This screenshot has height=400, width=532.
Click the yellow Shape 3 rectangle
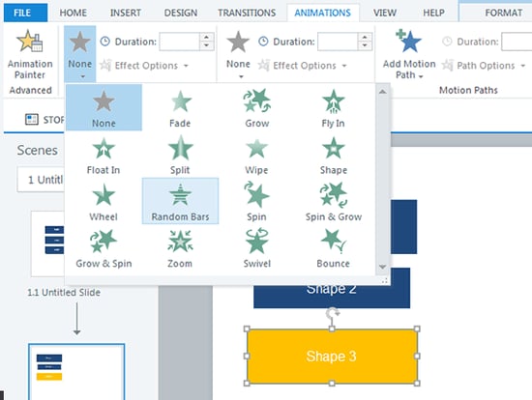[x=332, y=356]
